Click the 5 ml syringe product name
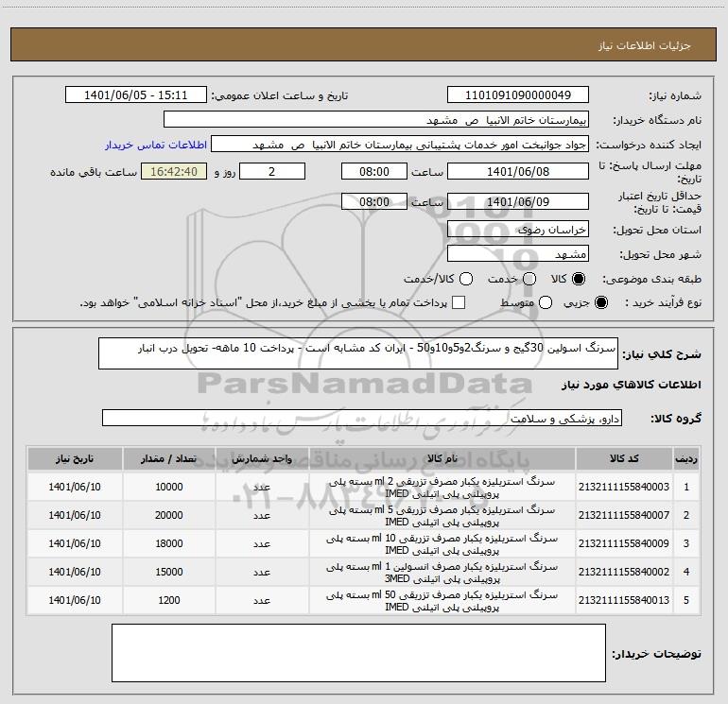The width and height of the screenshot is (728, 704). tap(442, 516)
